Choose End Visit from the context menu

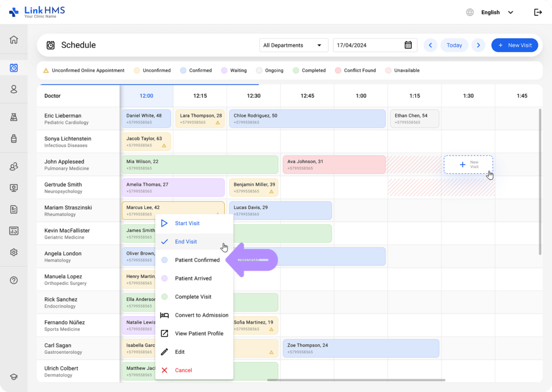point(194,242)
